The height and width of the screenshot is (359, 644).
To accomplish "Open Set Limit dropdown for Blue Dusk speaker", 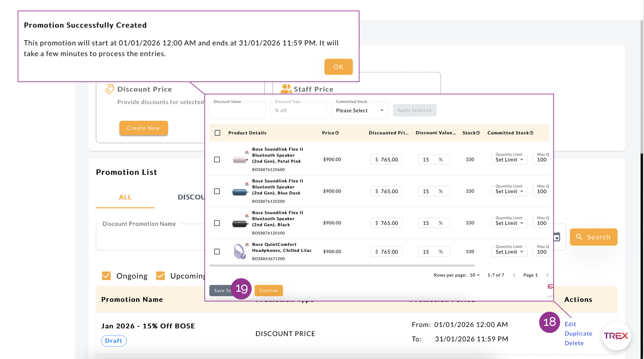I will pos(509,191).
